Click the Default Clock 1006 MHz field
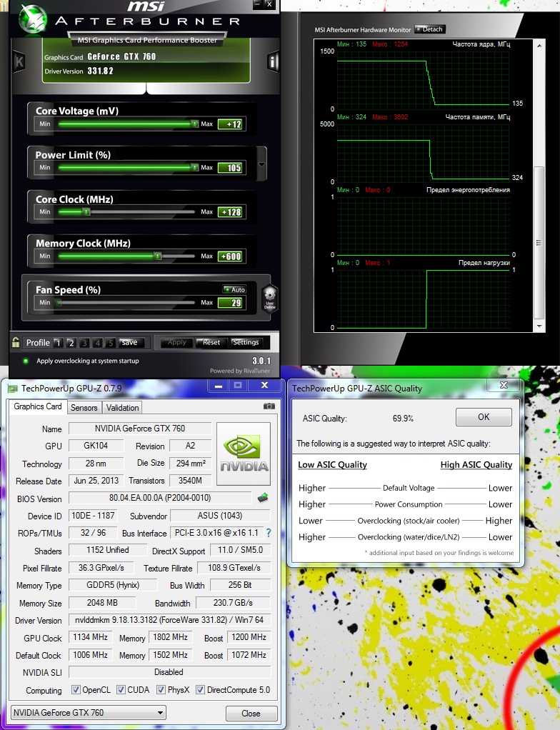The height and width of the screenshot is (730, 560). (90, 654)
